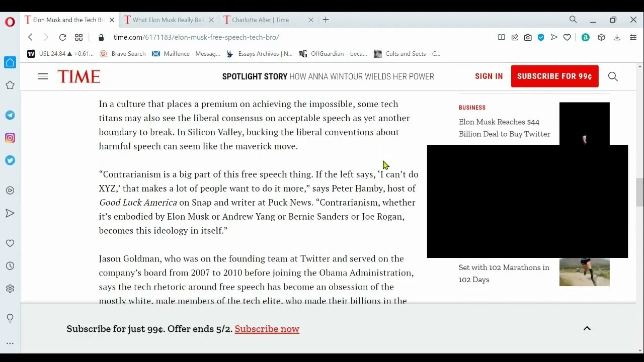Screen dimensions: 644x362
Task: Open the Telegram sidebar panel
Action: pos(10,115)
